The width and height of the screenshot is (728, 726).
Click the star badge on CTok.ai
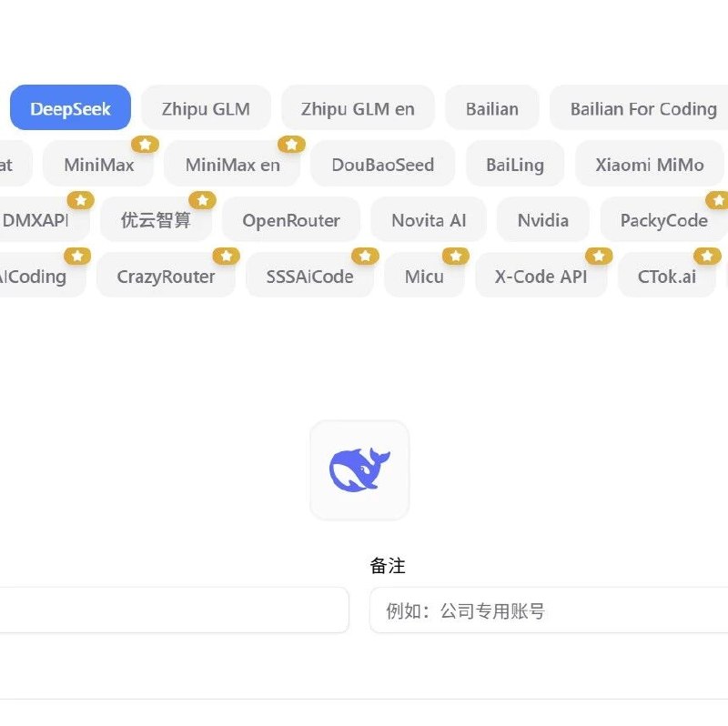tap(707, 256)
